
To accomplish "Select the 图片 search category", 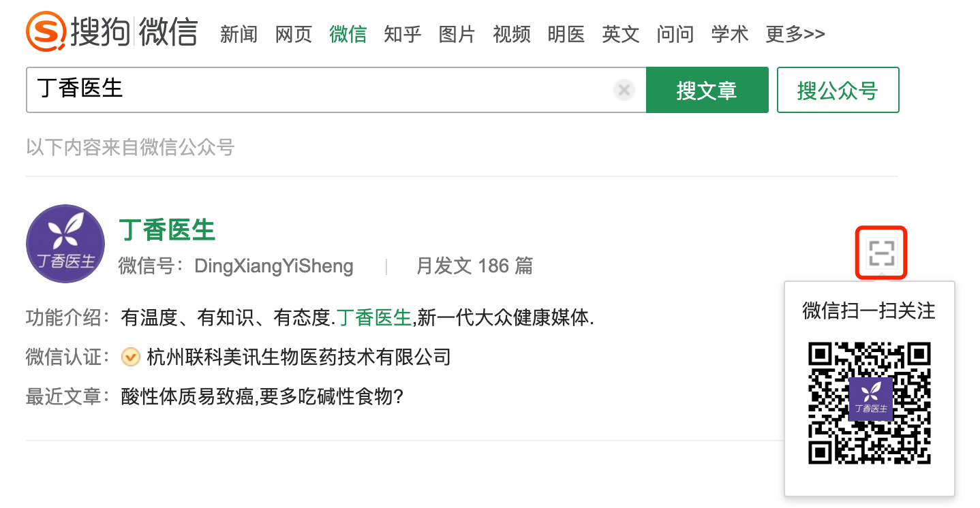I will point(457,33).
